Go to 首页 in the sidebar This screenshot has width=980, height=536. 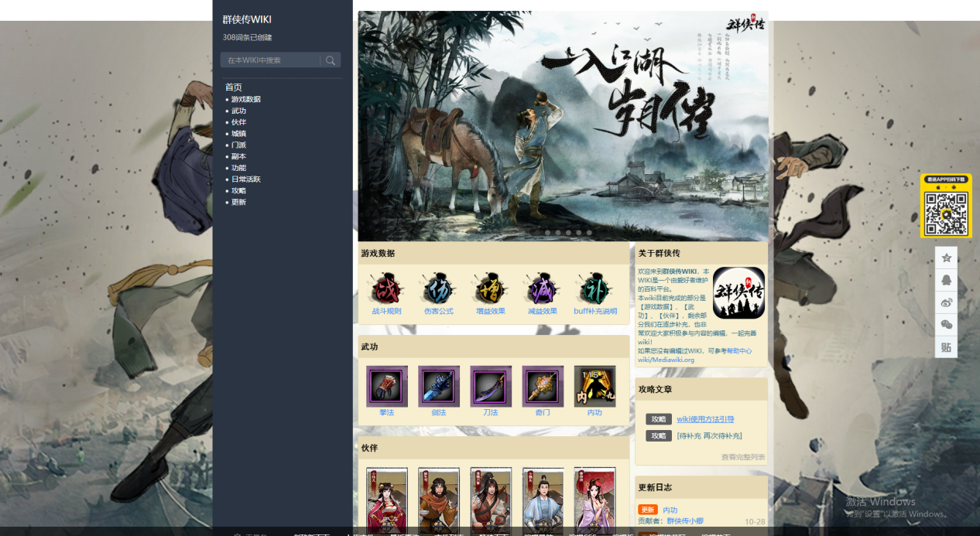click(x=234, y=87)
